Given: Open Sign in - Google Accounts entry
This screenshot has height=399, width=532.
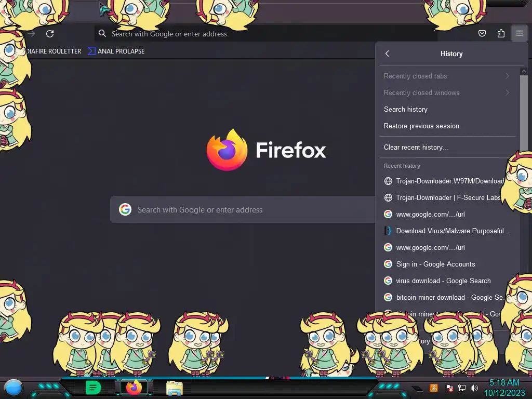Looking at the screenshot, I should [447, 264].
